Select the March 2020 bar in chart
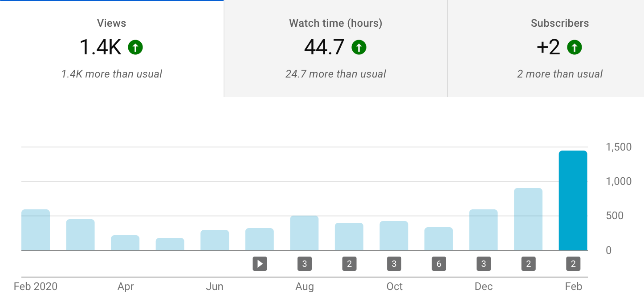Viewport: 644px width, 294px height. 81,235
